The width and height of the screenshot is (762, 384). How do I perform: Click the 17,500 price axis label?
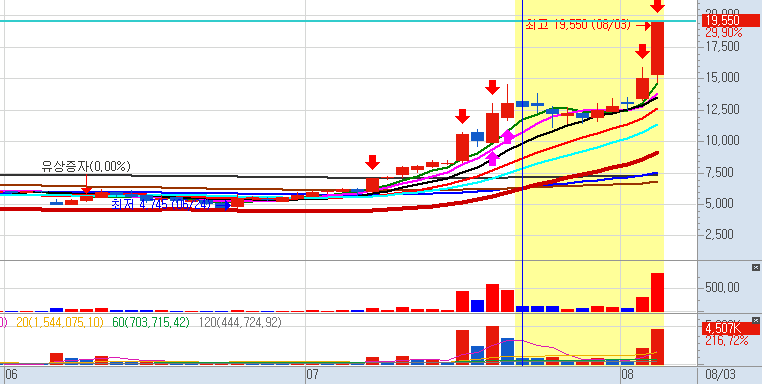[x=721, y=46]
